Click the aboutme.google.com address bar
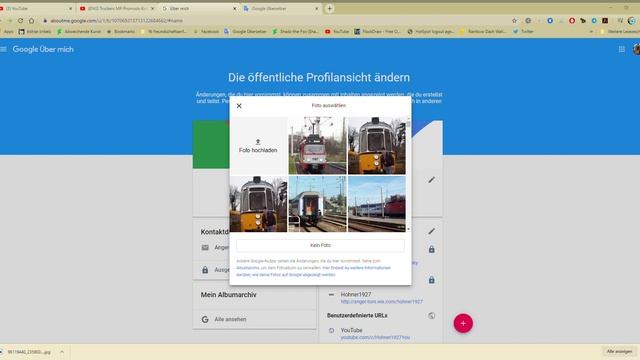 pyautogui.click(x=278, y=20)
